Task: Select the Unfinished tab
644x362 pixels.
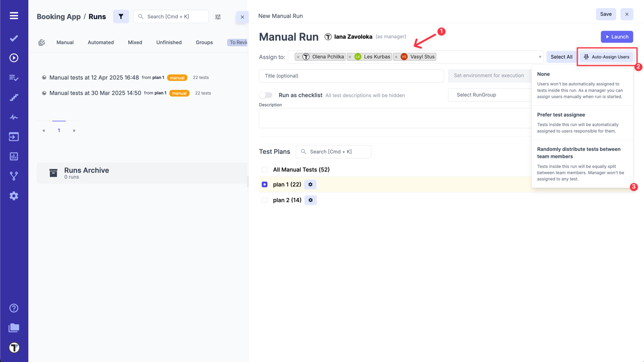Action: click(169, 42)
